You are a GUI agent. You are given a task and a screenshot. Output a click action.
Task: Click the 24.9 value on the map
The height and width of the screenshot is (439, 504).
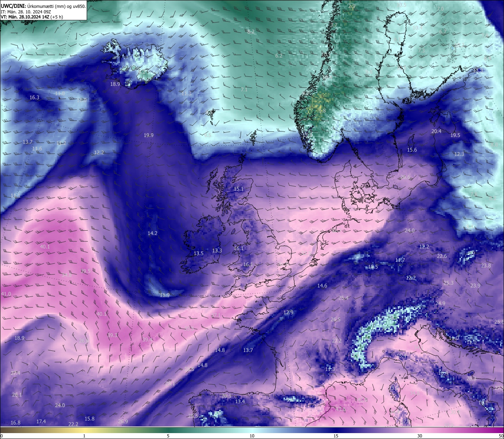440,303
